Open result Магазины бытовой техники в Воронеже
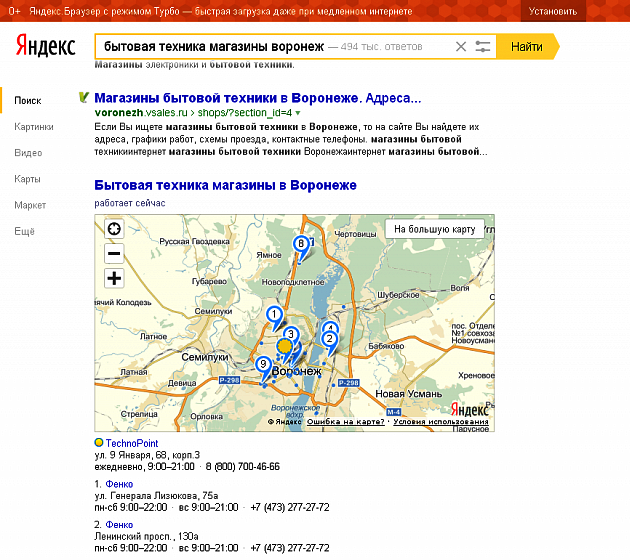 click(258, 98)
